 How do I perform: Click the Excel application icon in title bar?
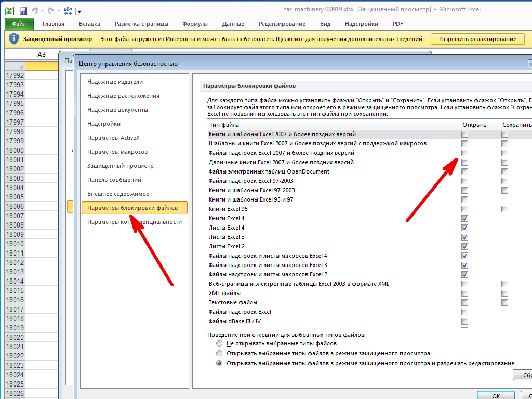[9, 10]
